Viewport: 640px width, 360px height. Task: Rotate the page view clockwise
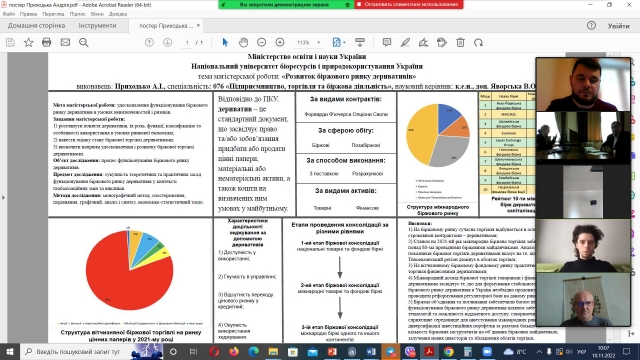[x=478, y=42]
